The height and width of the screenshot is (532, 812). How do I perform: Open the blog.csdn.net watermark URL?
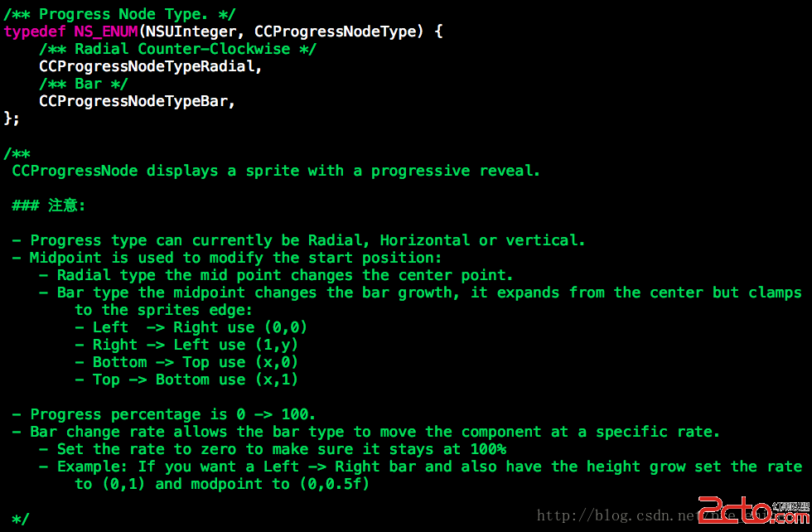coord(617,515)
